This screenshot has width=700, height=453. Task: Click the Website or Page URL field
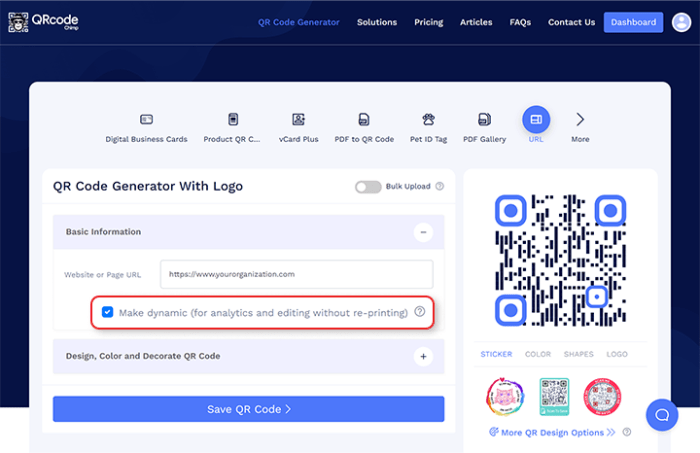click(x=296, y=274)
